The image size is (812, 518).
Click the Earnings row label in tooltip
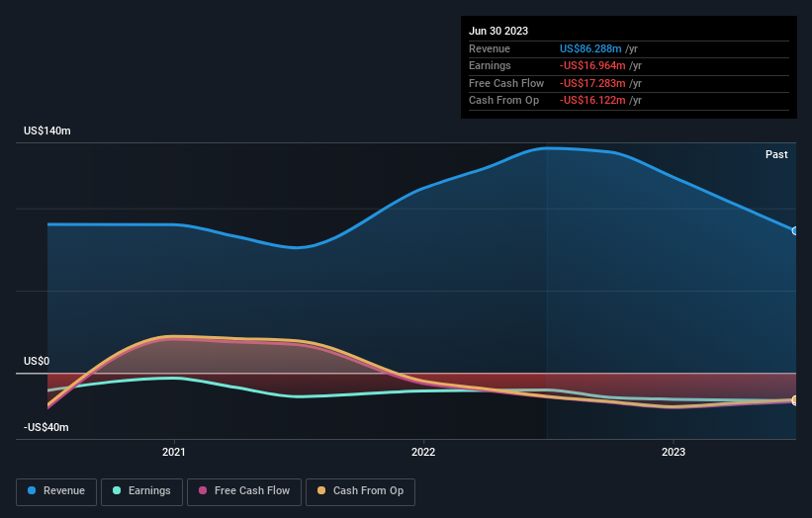(x=490, y=65)
